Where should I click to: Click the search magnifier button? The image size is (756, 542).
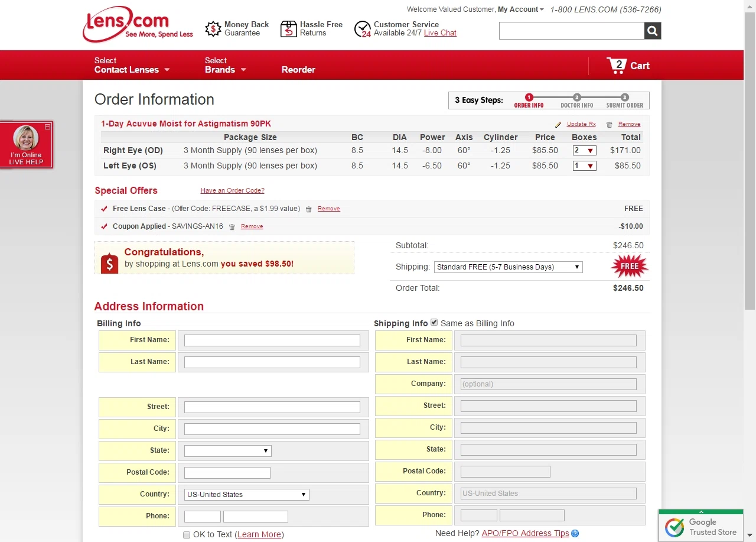point(652,31)
